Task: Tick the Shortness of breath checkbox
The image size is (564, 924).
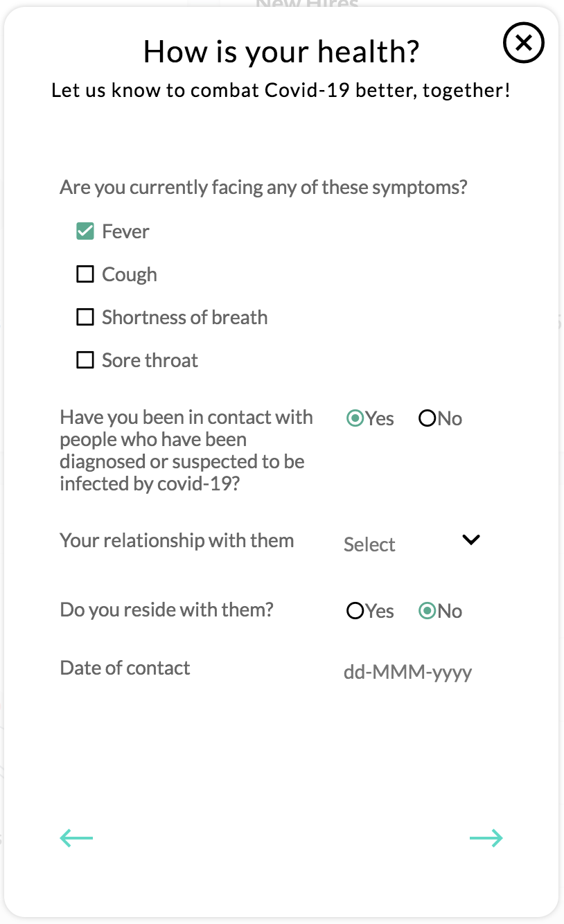Action: pyautogui.click(x=85, y=317)
